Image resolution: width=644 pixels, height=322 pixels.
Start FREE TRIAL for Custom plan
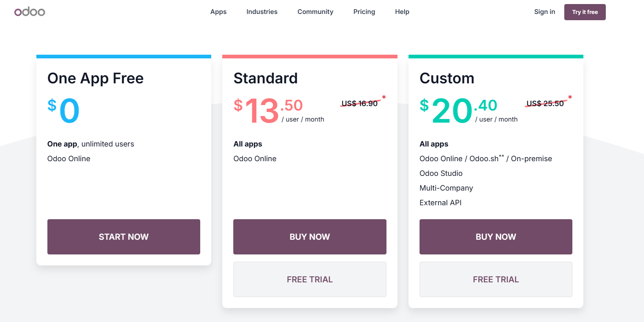click(x=496, y=279)
